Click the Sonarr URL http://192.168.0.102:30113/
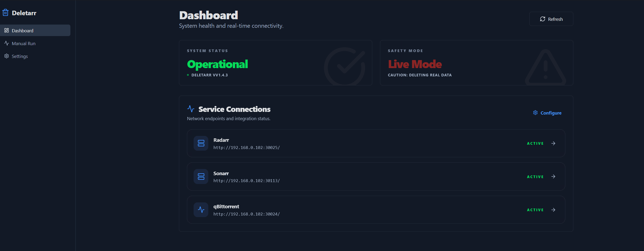 coord(247,181)
